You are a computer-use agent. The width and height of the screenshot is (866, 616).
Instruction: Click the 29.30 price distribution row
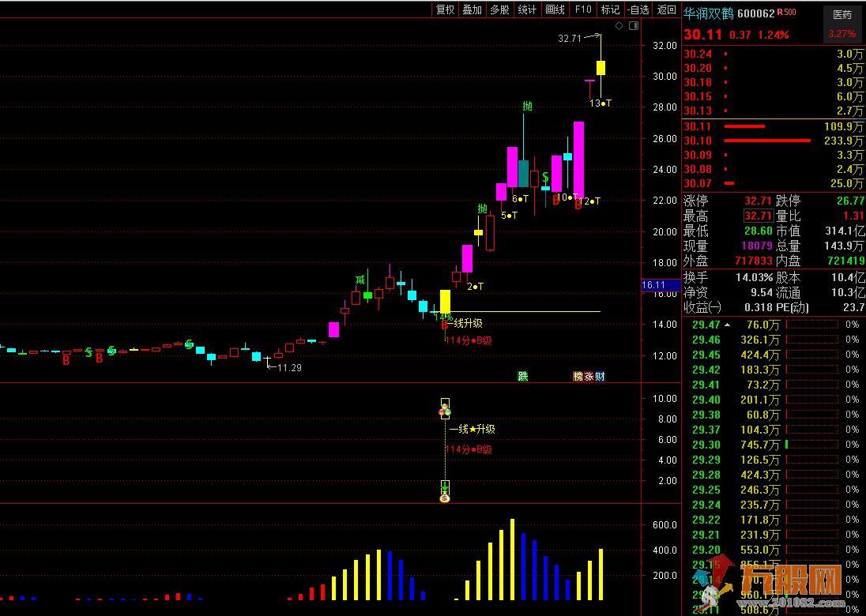point(774,445)
